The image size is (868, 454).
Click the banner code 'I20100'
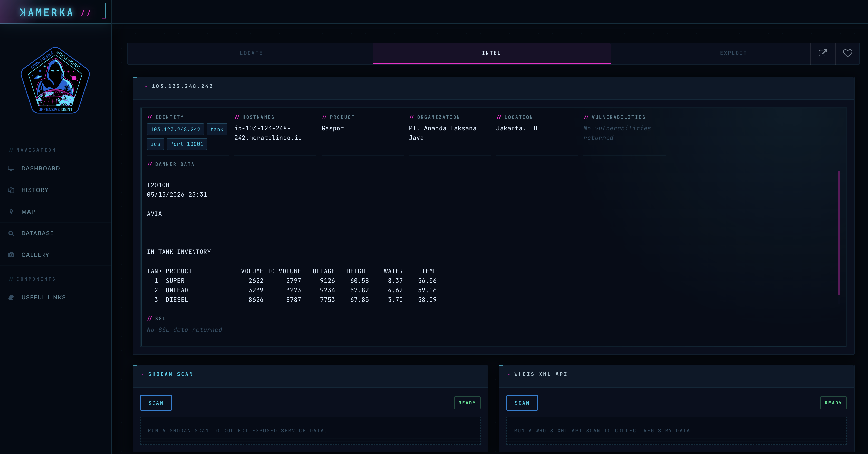[158, 185]
